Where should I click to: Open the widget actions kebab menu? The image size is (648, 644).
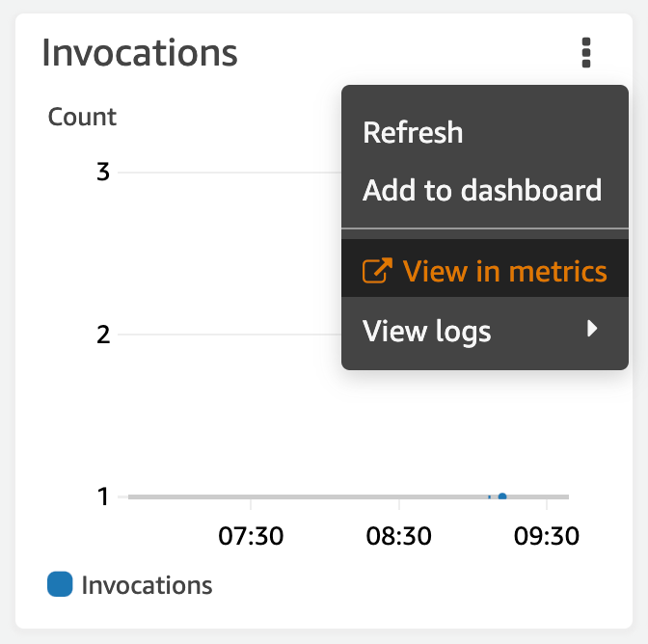586,52
